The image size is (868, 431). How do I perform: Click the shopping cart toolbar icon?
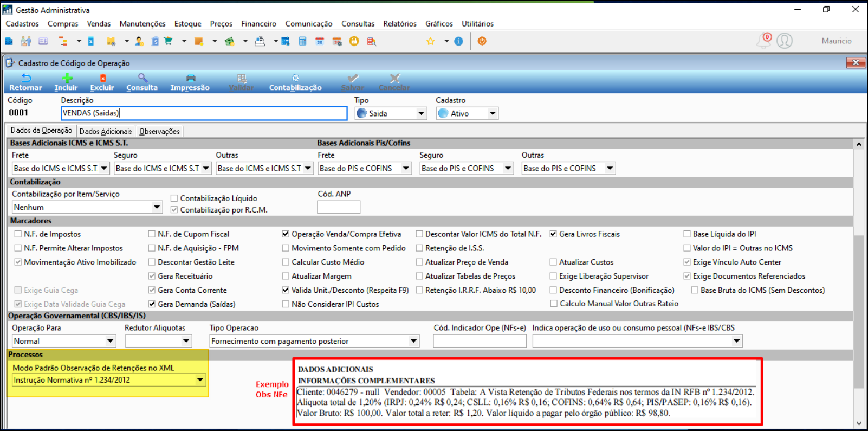168,41
